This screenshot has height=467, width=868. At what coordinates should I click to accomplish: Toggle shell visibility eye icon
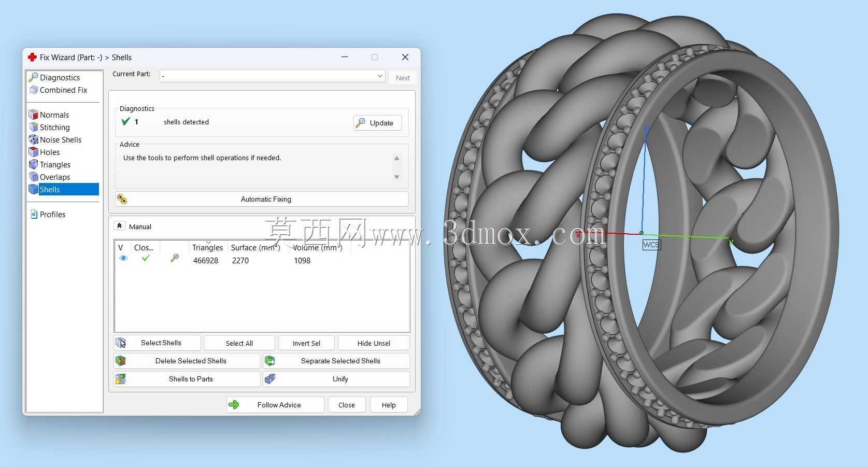click(x=123, y=258)
